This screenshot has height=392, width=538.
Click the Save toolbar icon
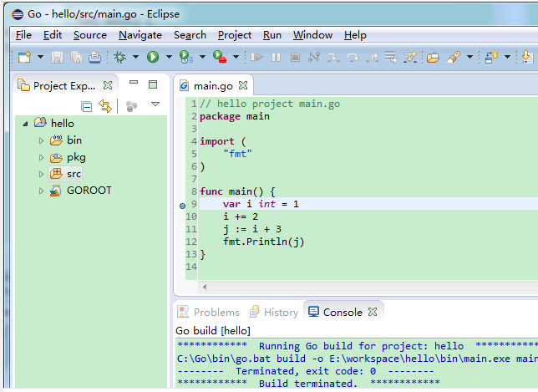(x=57, y=57)
